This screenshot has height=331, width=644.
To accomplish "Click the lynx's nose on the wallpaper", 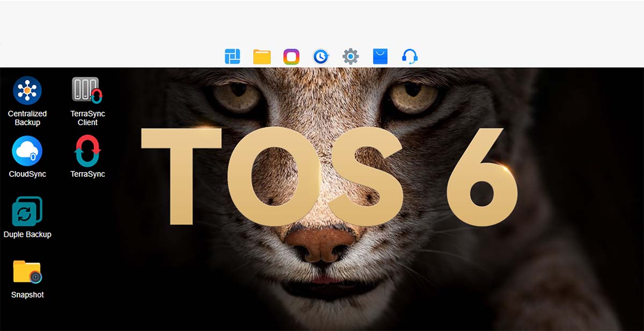I will click(320, 244).
